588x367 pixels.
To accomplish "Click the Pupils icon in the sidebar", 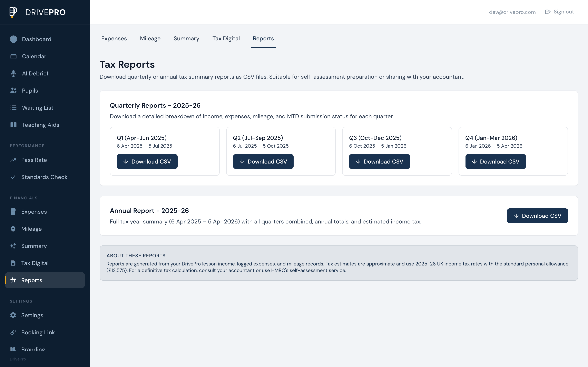I will pos(13,90).
